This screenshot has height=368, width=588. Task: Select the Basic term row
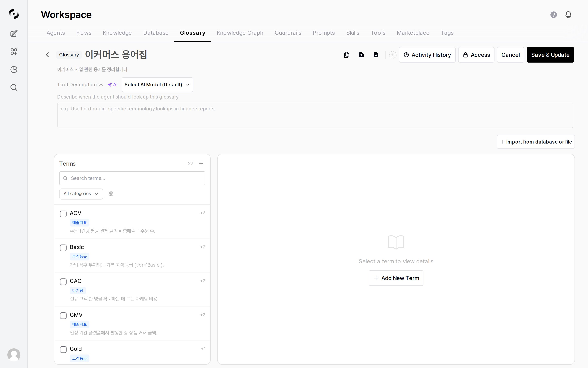[132, 256]
